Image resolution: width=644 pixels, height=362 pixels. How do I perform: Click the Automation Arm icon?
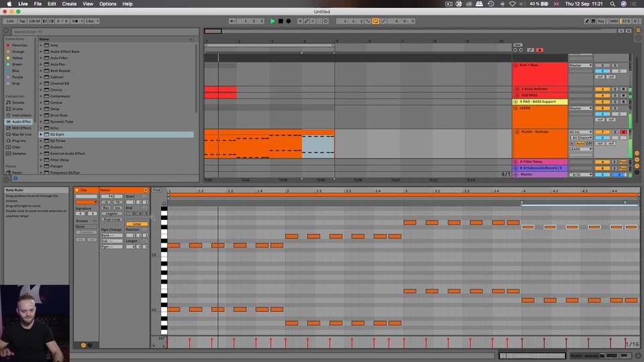pyautogui.click(x=307, y=21)
